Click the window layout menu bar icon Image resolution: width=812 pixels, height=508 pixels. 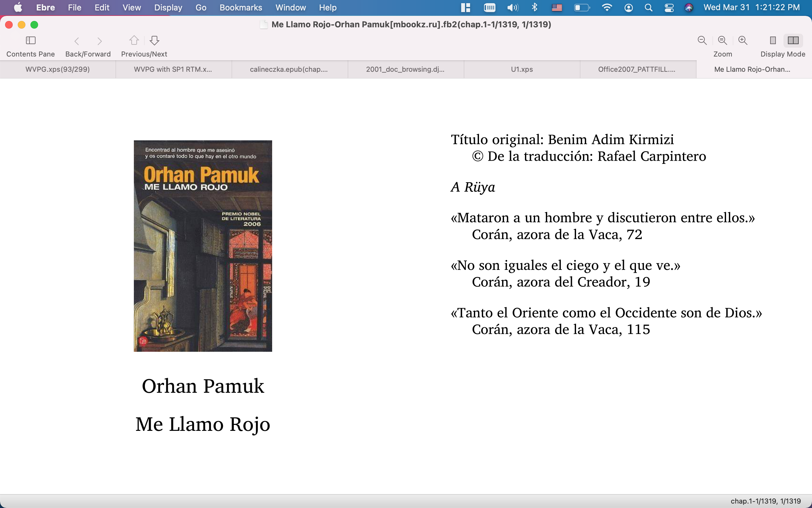[x=466, y=8]
